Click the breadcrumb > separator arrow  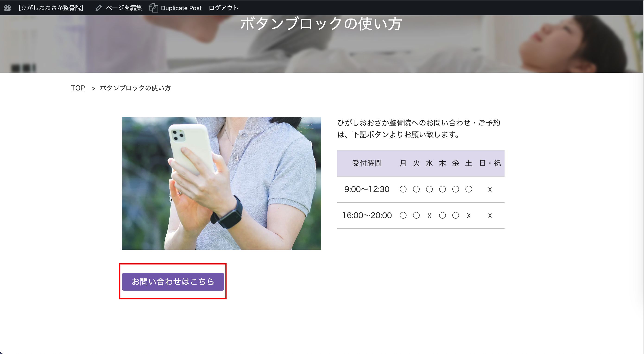point(93,88)
